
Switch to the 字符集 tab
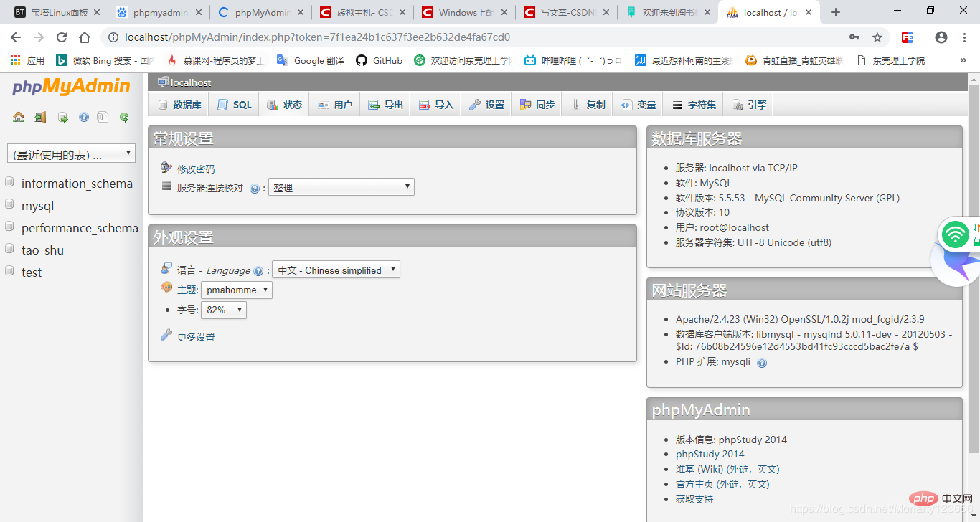(694, 105)
